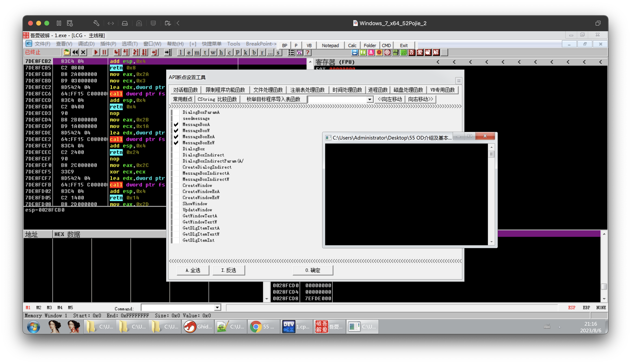This screenshot has width=631, height=364.
Task: Open the 调试(D) menu
Action: coord(86,44)
